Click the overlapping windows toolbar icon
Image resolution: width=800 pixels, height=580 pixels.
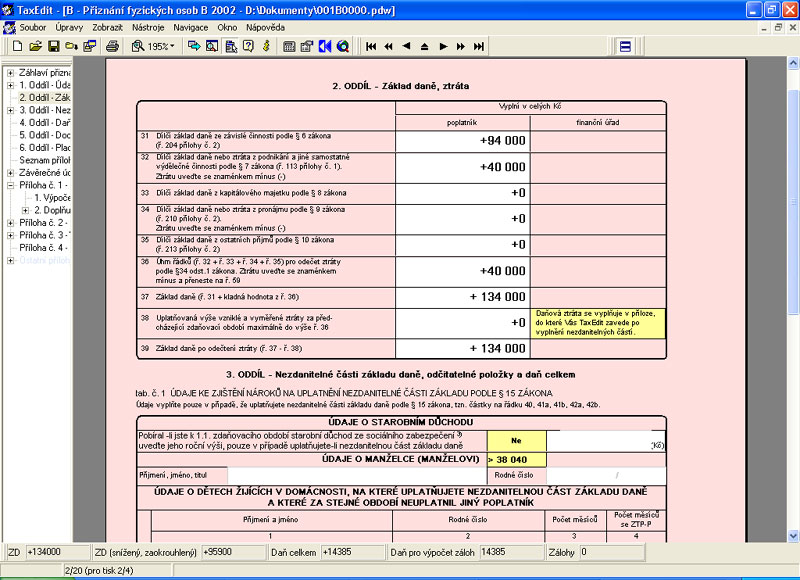coord(90,46)
